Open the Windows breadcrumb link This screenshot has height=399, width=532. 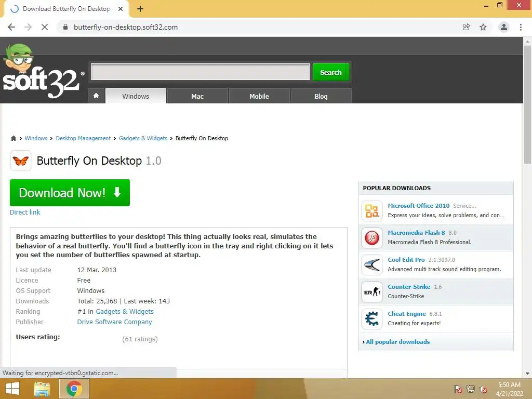pos(36,138)
